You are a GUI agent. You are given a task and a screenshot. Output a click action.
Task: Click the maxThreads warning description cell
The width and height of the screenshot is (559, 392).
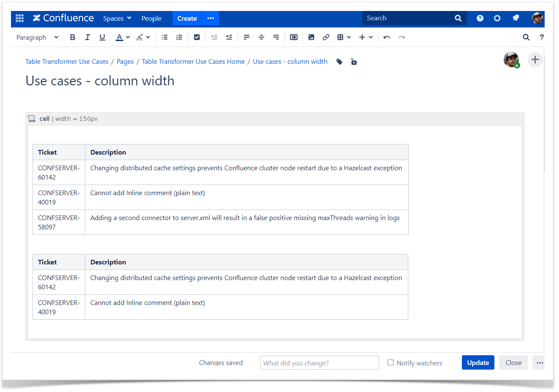(247, 222)
